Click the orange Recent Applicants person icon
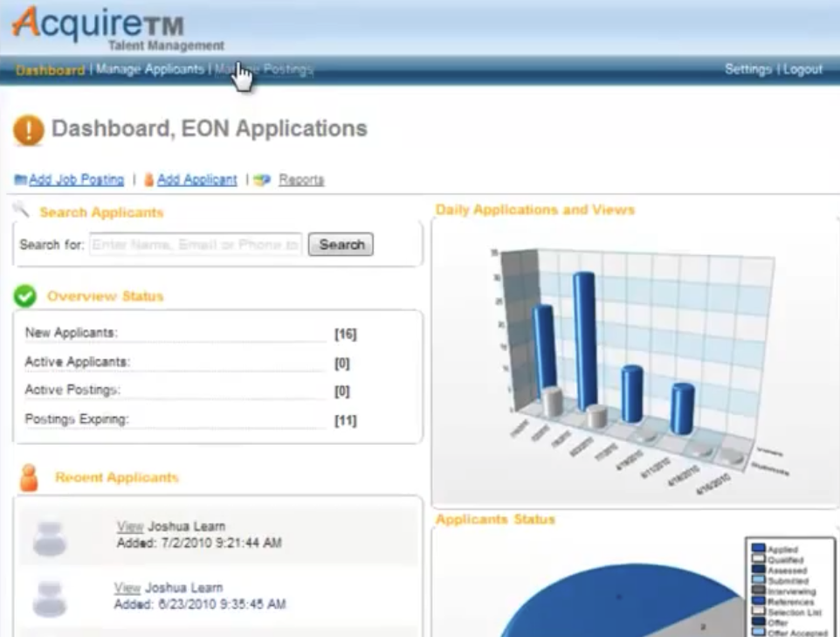Viewport: 840px width, 637px height. coord(29,478)
